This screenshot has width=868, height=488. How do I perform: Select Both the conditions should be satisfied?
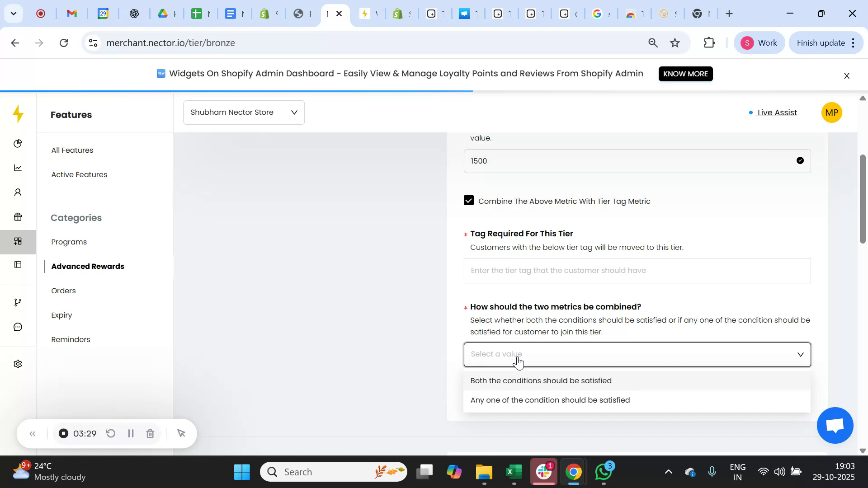coord(541,380)
